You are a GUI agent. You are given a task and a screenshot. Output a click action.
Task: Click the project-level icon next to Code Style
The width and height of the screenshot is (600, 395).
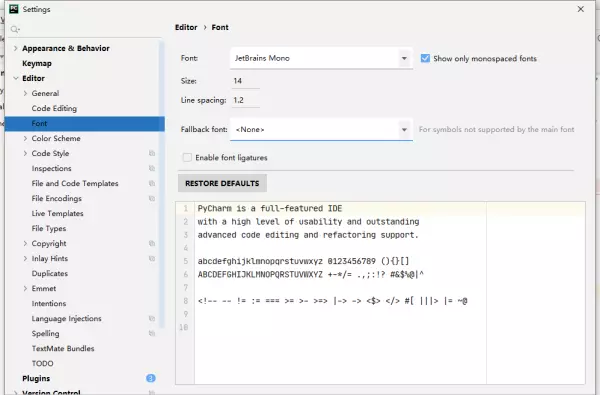click(x=152, y=153)
